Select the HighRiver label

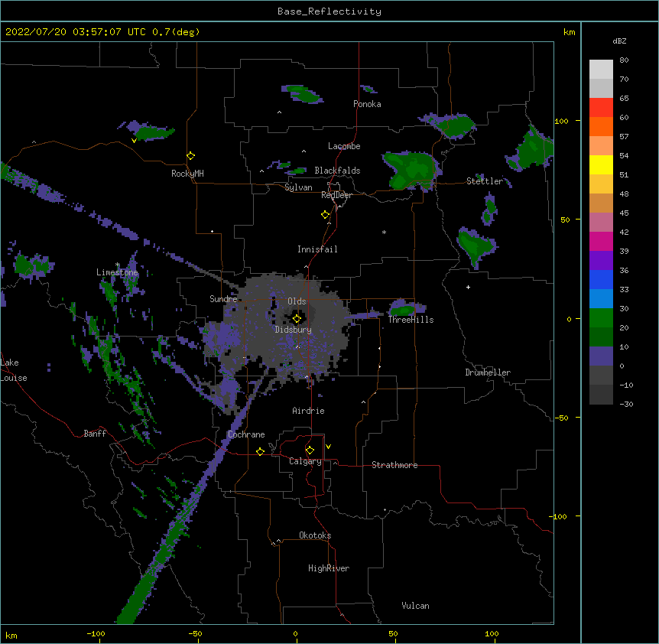point(329,568)
